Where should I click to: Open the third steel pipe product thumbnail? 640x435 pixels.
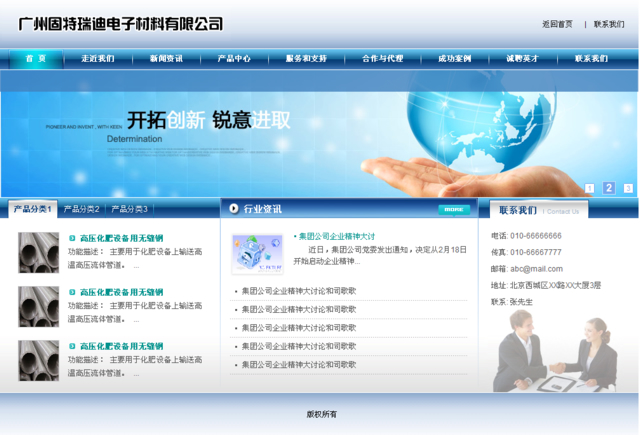(x=39, y=360)
